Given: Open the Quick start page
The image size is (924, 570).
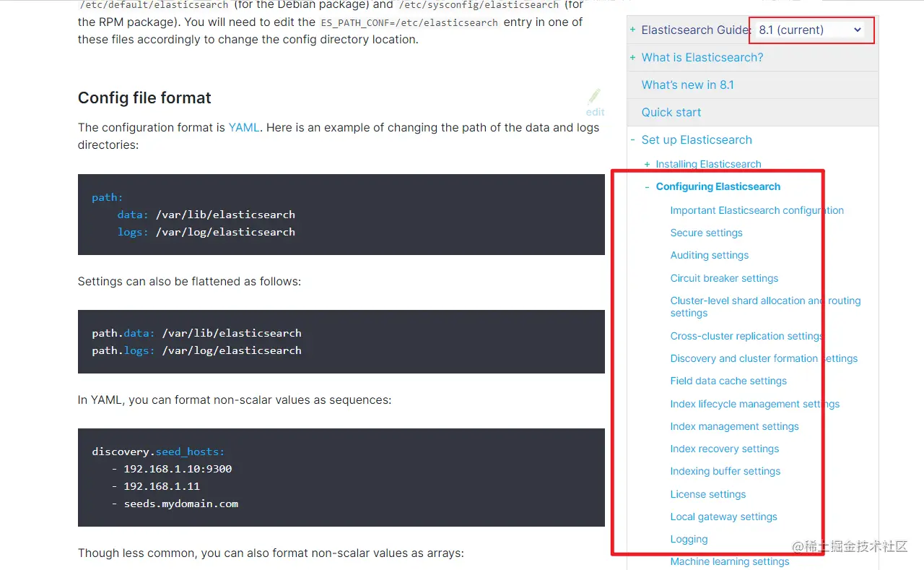Looking at the screenshot, I should tap(671, 112).
